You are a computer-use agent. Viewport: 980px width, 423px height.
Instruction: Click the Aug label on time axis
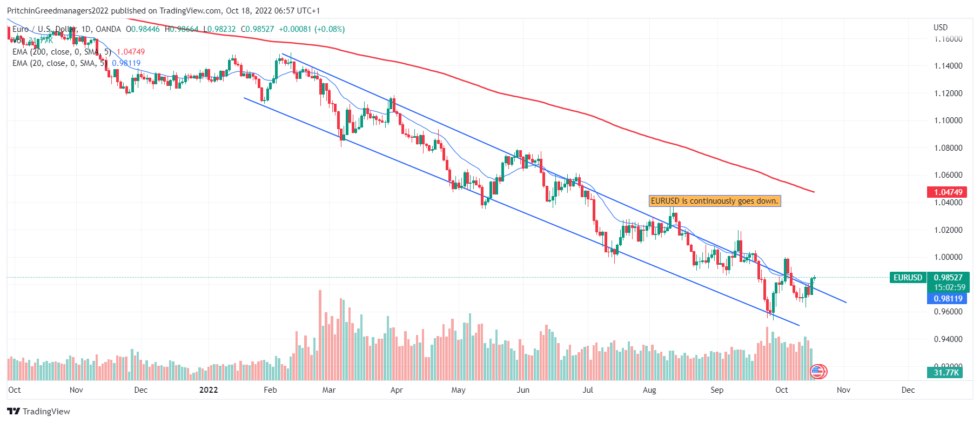pyautogui.click(x=649, y=390)
